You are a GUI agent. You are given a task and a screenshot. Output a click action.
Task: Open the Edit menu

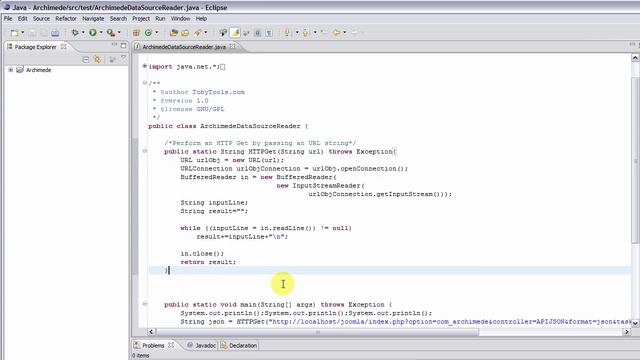tap(22, 19)
